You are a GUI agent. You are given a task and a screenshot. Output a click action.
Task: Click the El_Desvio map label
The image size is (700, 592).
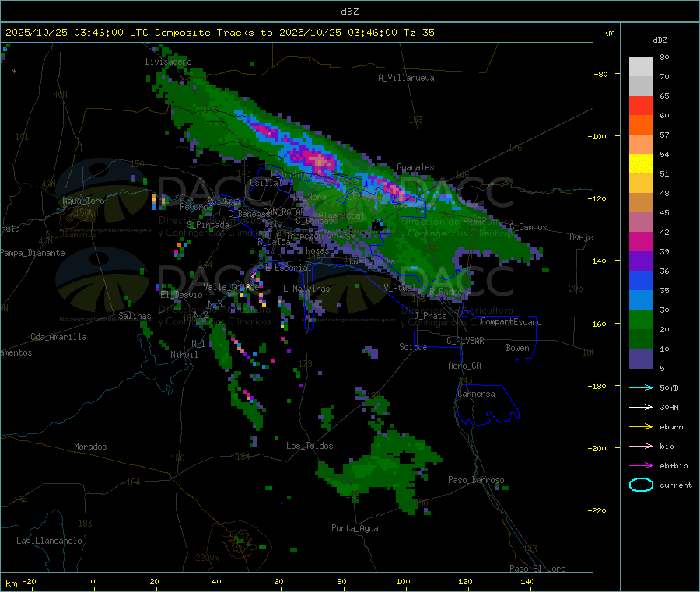point(181,295)
